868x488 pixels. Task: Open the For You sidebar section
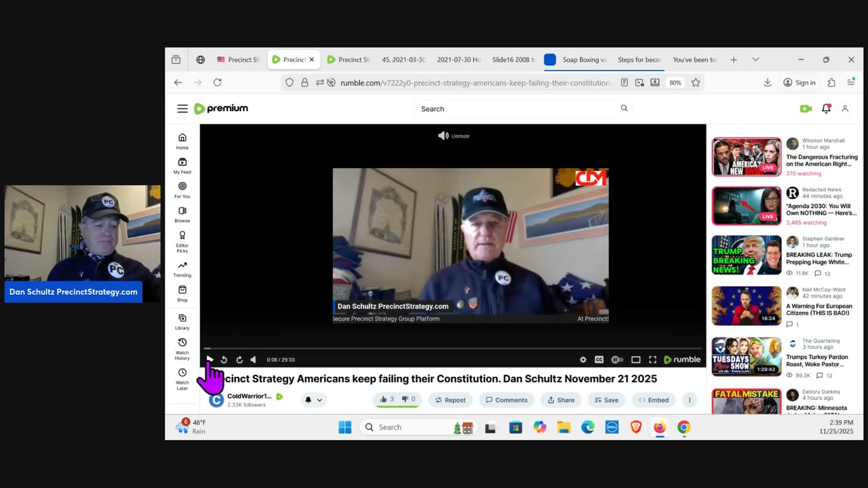(182, 190)
